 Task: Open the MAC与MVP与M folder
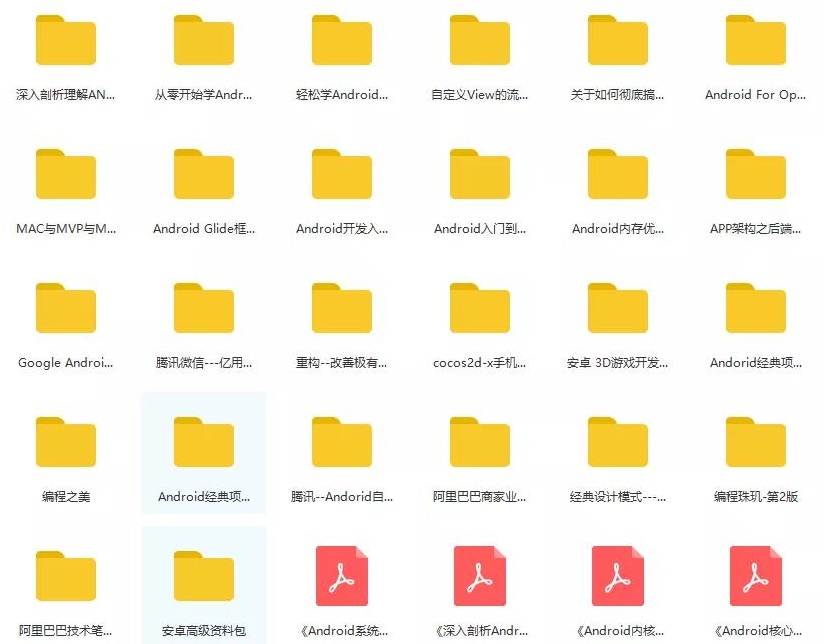tap(65, 173)
